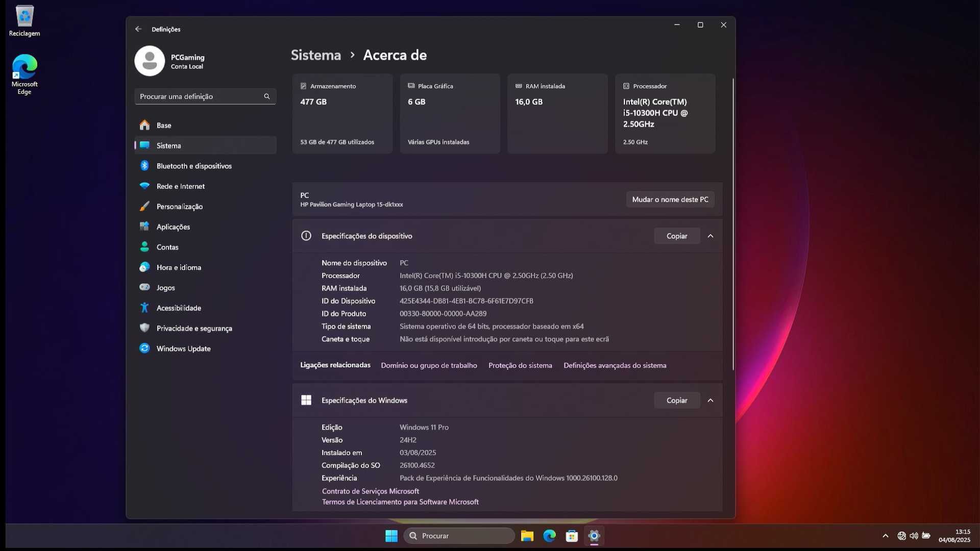Click the Settings gear taskbar icon
This screenshot has width=980, height=551.
tap(594, 536)
